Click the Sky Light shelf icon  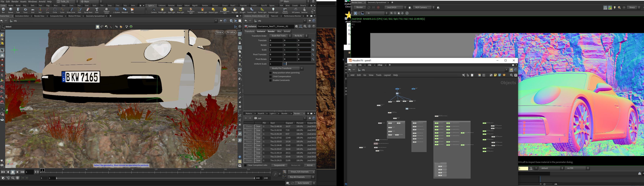click(235, 10)
